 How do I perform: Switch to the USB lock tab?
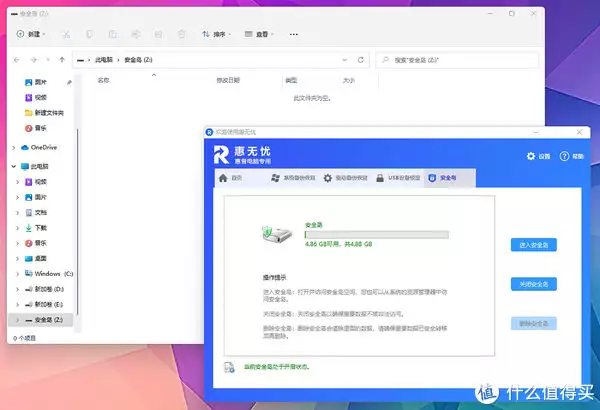[x=398, y=178]
